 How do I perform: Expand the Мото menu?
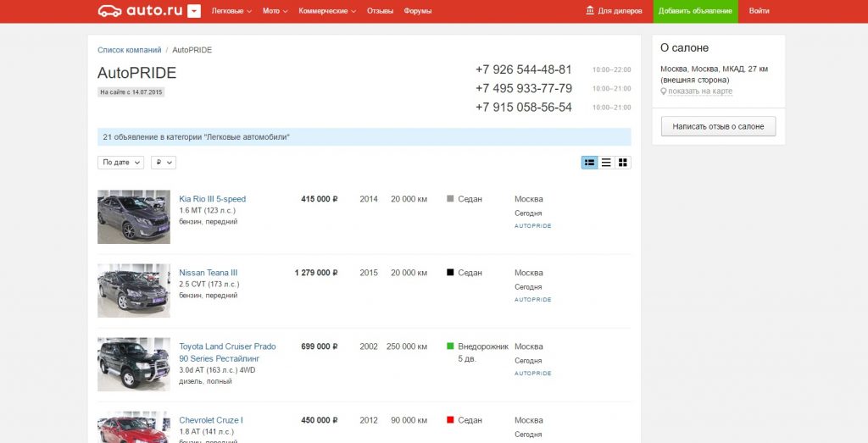(x=275, y=11)
